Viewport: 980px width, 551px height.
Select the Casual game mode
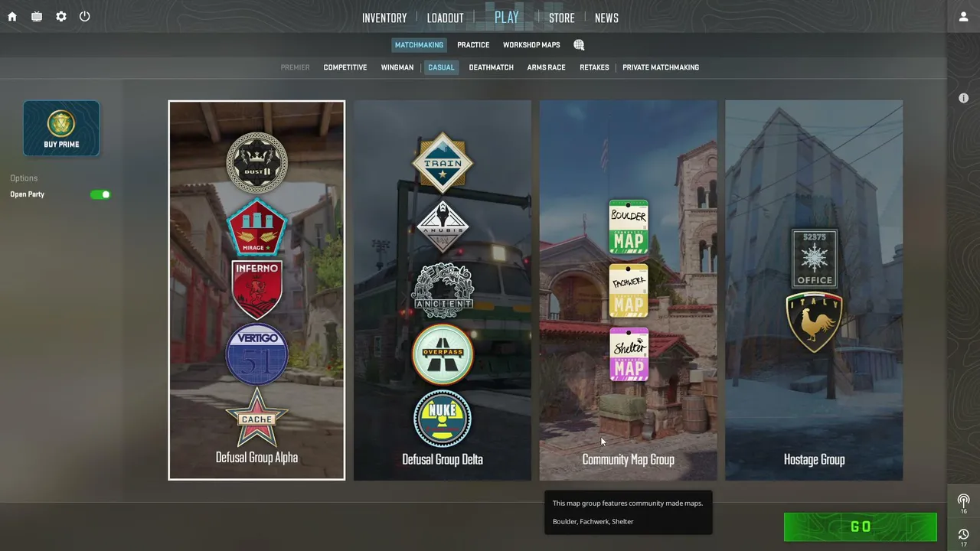point(441,67)
